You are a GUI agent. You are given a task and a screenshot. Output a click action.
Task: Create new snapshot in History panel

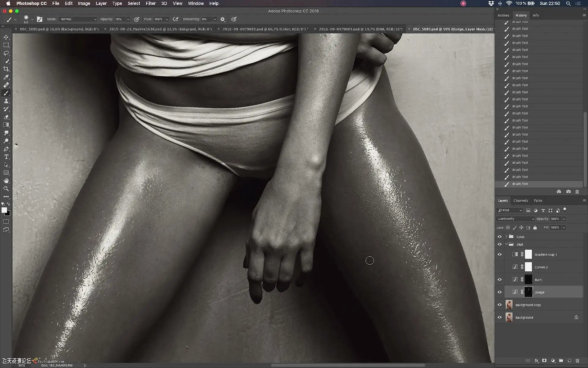point(568,192)
